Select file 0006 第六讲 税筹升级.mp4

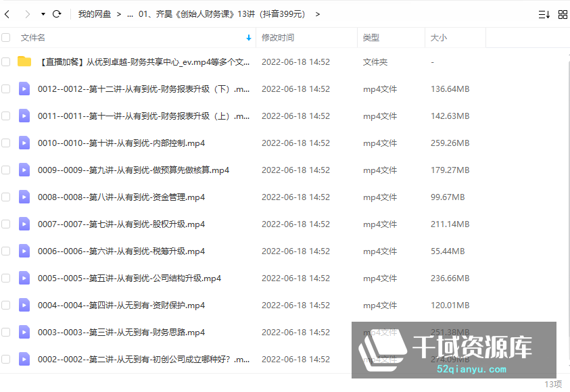click(x=121, y=251)
